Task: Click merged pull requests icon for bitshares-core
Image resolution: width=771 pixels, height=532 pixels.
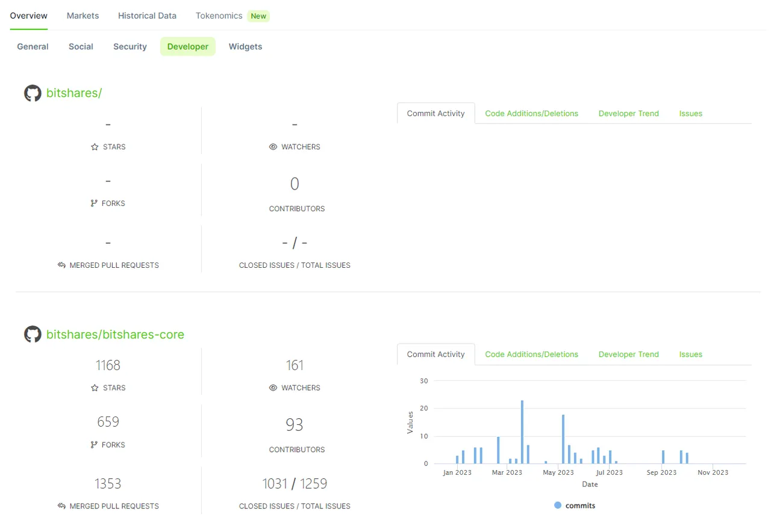Action: click(x=61, y=506)
